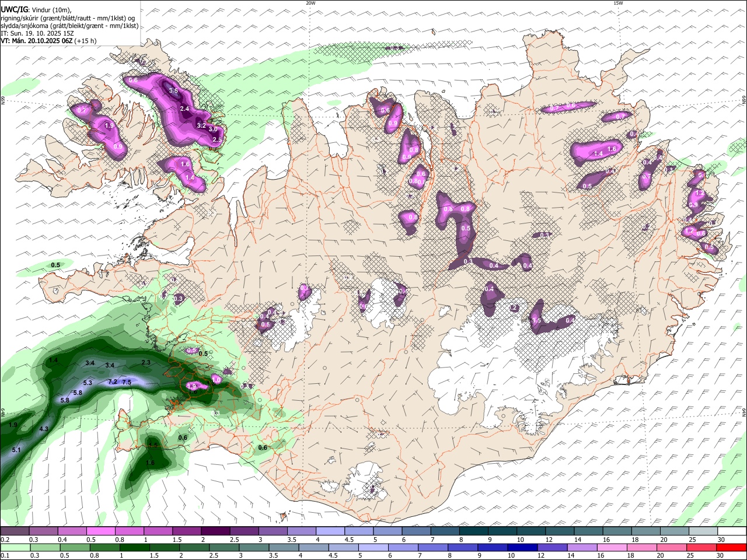
Task: Click the "3.2" snow value in the Westfjords
Action: point(201,125)
